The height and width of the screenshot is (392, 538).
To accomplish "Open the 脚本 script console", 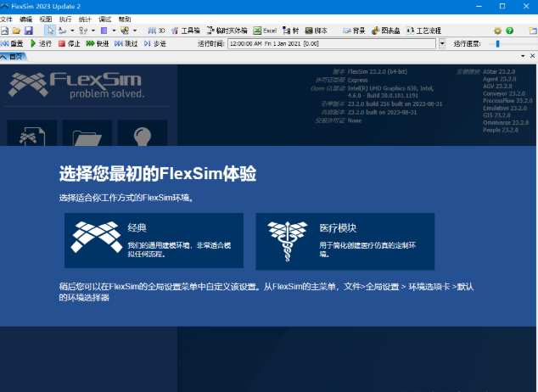I will tap(316, 31).
